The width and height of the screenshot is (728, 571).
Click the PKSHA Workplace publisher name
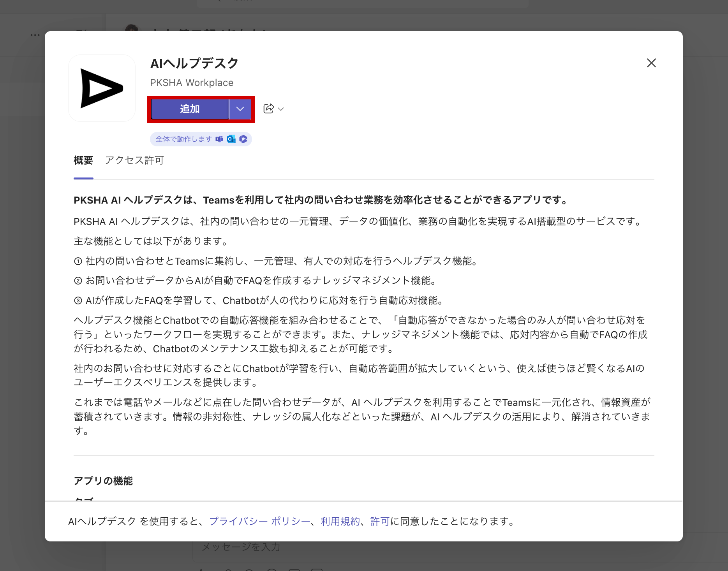[192, 83]
